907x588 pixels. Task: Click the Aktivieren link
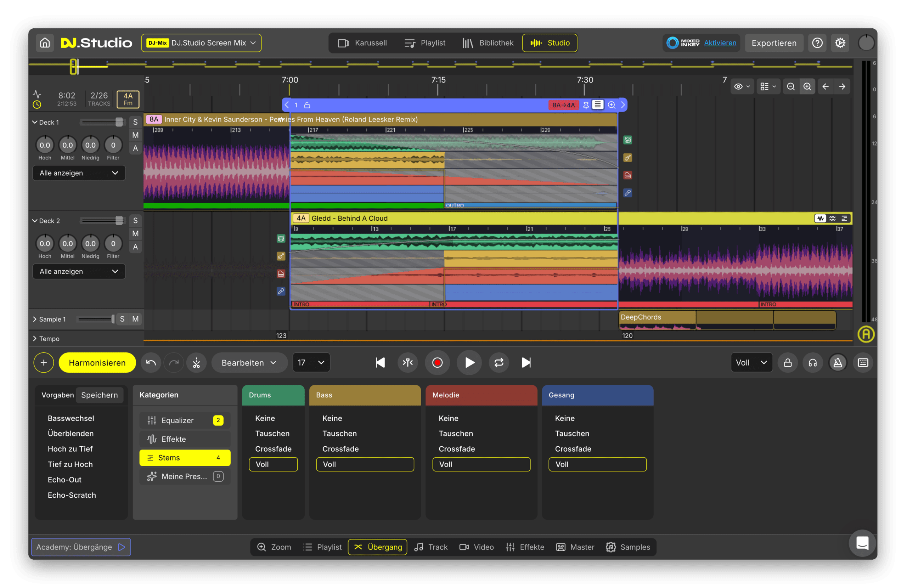pos(720,43)
